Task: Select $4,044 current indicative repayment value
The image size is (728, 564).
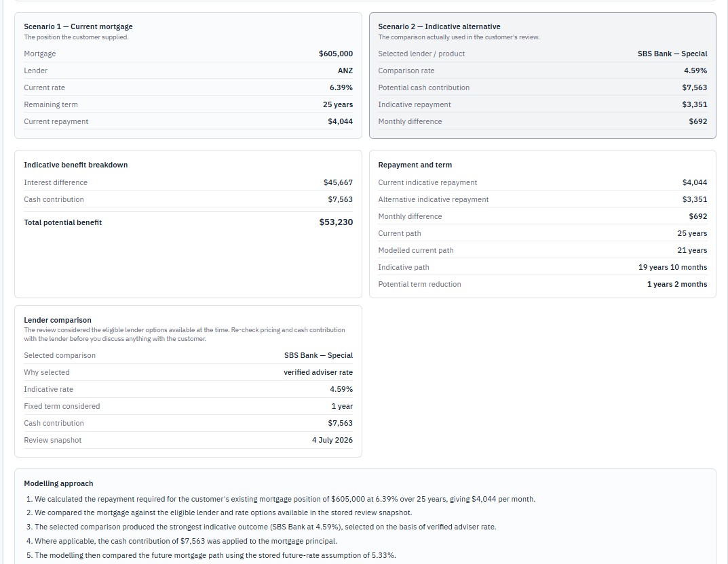Action: (695, 183)
